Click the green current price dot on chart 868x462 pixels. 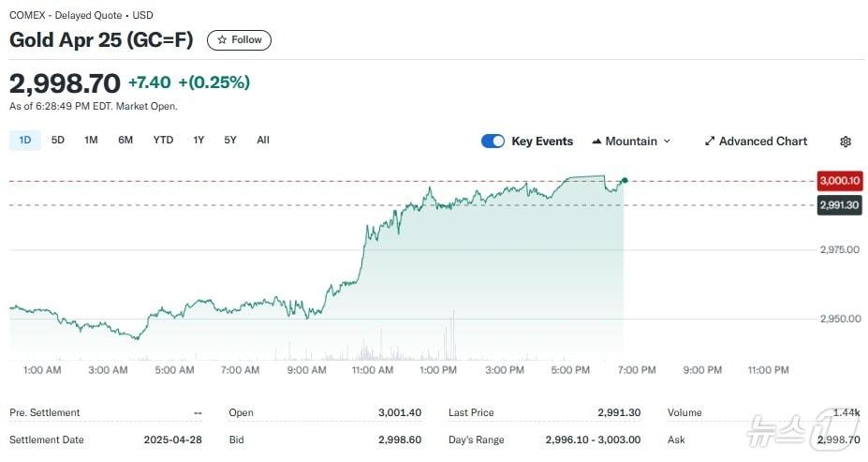pos(625,181)
